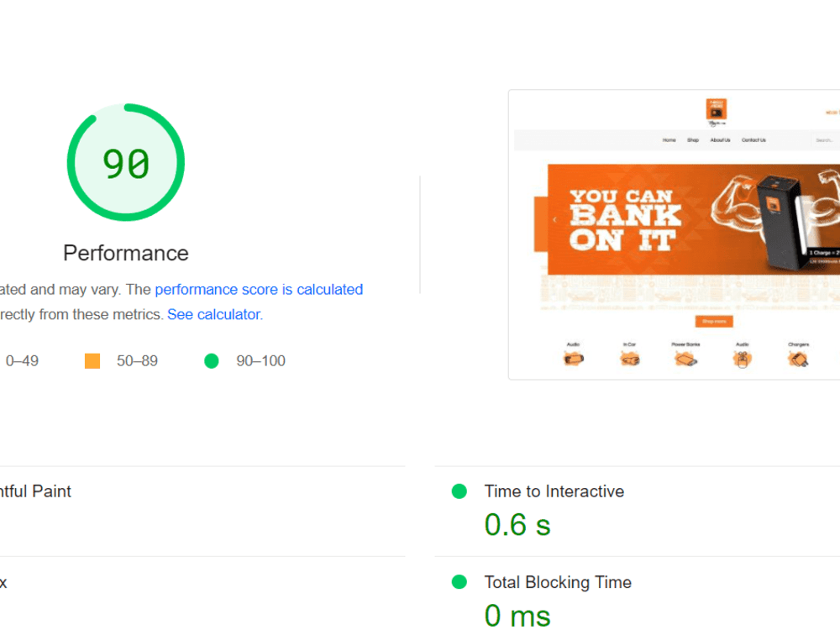Click the orange square 50–89 legend icon
Screen dimensions: 840x630
[x=92, y=361]
